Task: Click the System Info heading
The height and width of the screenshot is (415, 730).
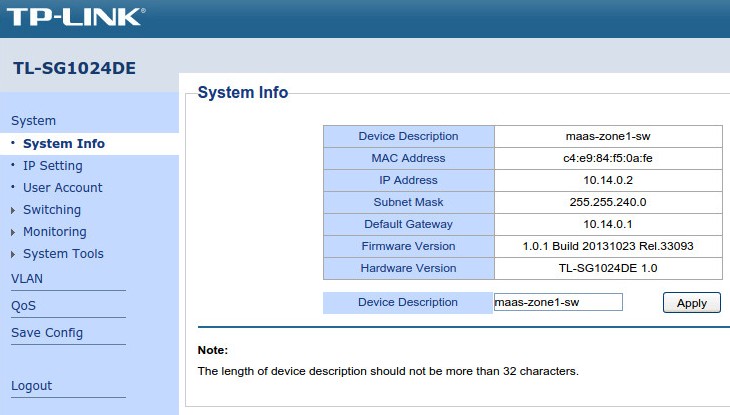Action: coord(243,92)
